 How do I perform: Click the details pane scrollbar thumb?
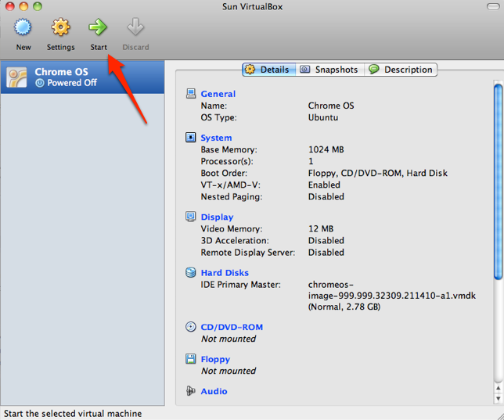pyautogui.click(x=498, y=181)
